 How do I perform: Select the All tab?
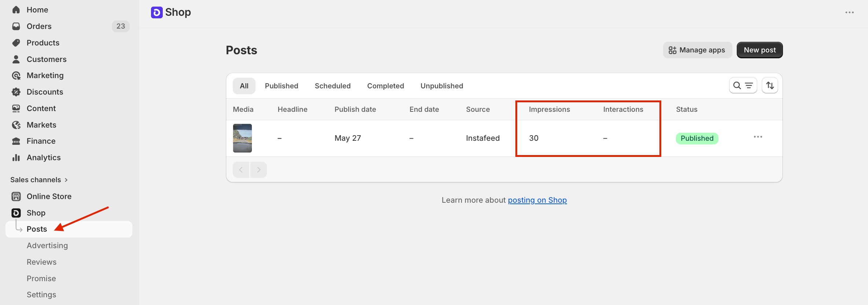coord(244,86)
